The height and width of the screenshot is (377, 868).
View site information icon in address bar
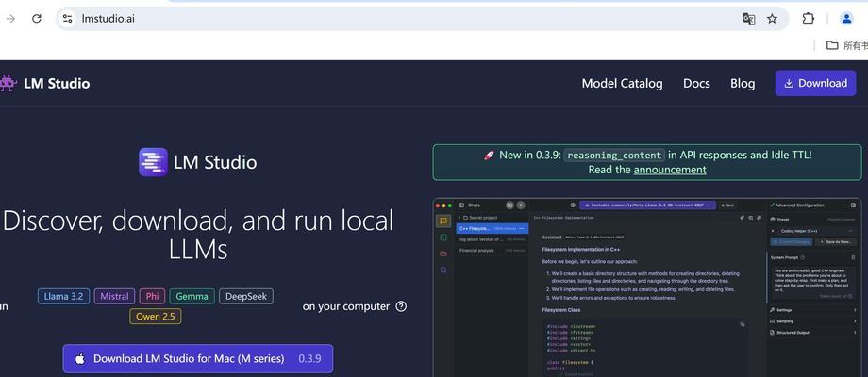pyautogui.click(x=68, y=18)
